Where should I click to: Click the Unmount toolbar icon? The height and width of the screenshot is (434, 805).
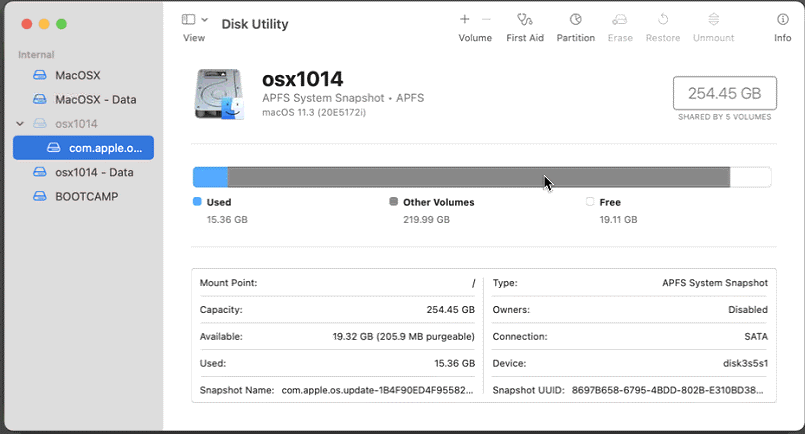point(714,20)
